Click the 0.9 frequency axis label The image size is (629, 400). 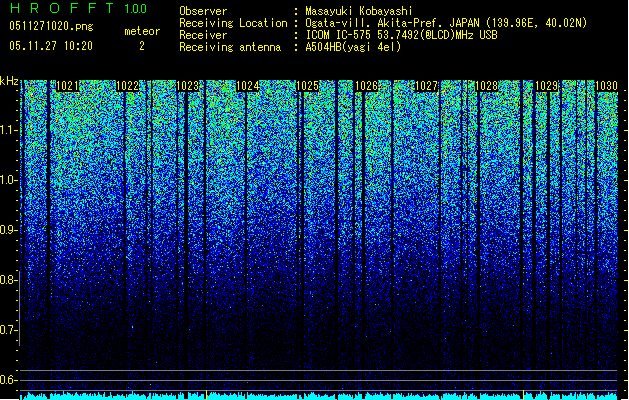(9, 230)
